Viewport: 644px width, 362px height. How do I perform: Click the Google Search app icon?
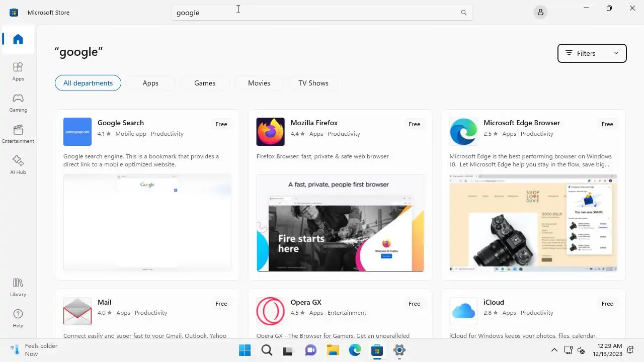tap(77, 132)
